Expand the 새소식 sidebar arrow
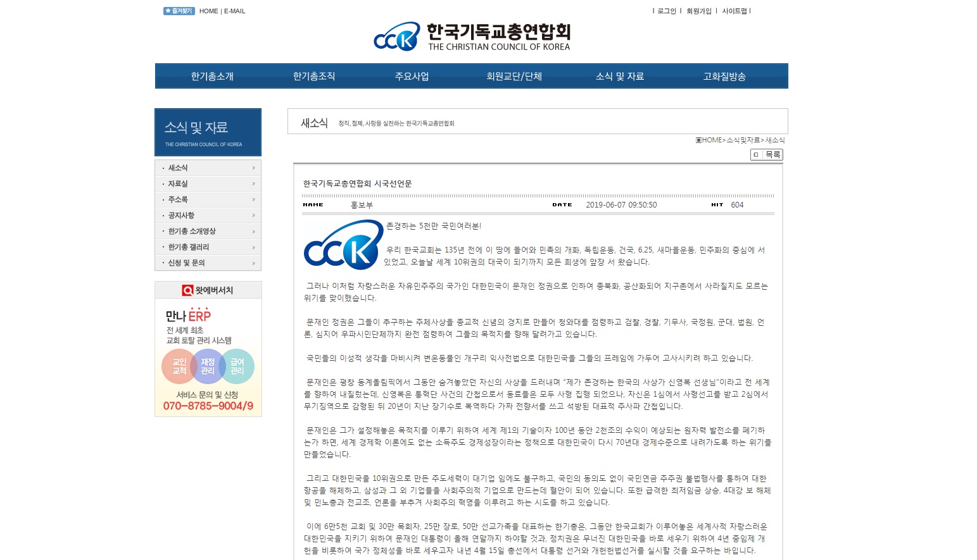Viewport: 977px width, 560px height. pyautogui.click(x=253, y=168)
